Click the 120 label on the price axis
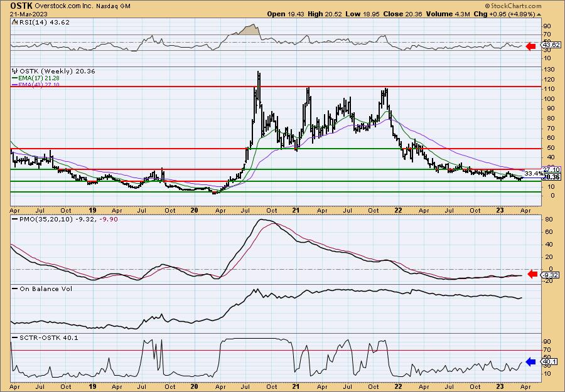This screenshot has width=565, height=392. click(x=548, y=79)
